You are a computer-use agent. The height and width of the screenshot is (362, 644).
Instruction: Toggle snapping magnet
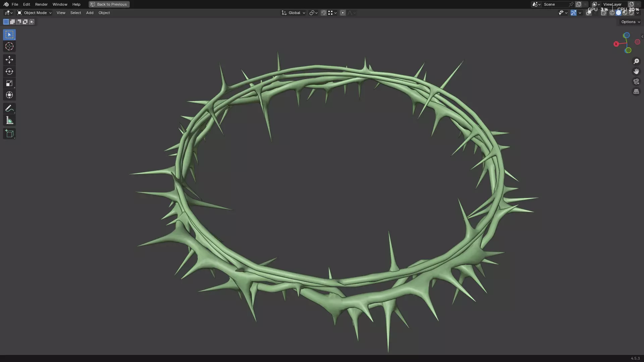[x=324, y=13]
